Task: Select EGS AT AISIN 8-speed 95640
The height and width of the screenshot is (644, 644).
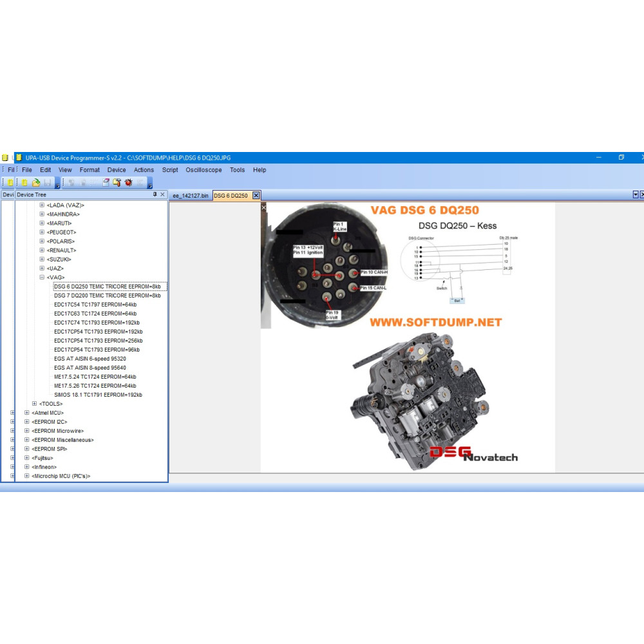Action: 90,368
